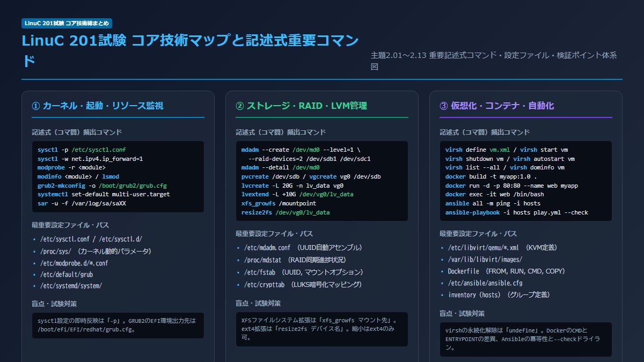
Task: Click 'lvcreate -L 20G -n lv_data vg0' line
Action: point(292,186)
